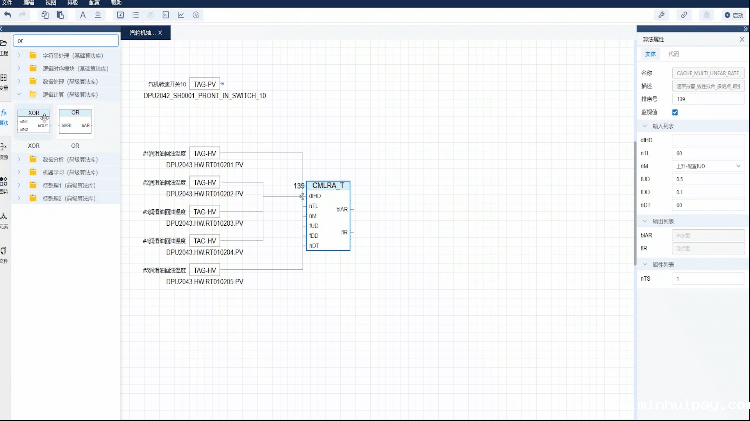Click the chart line icon in toolbar
This screenshot has height=421, width=750.
[x=181, y=15]
